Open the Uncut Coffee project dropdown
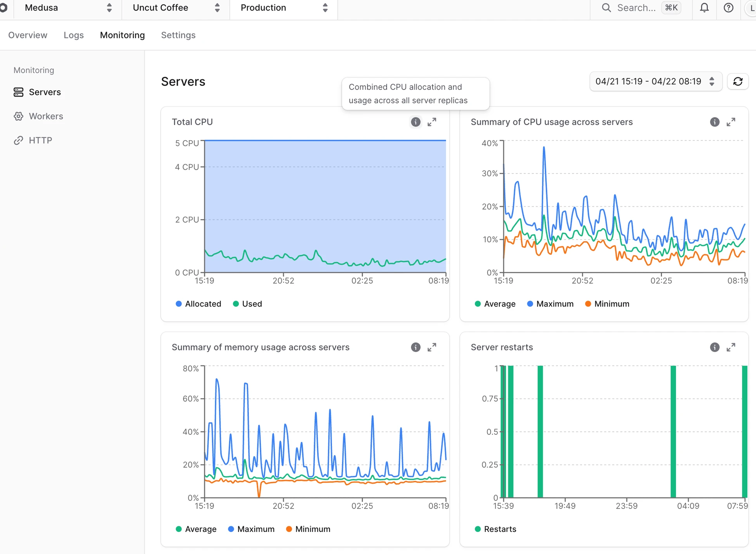Image resolution: width=756 pixels, height=554 pixels. [x=176, y=8]
